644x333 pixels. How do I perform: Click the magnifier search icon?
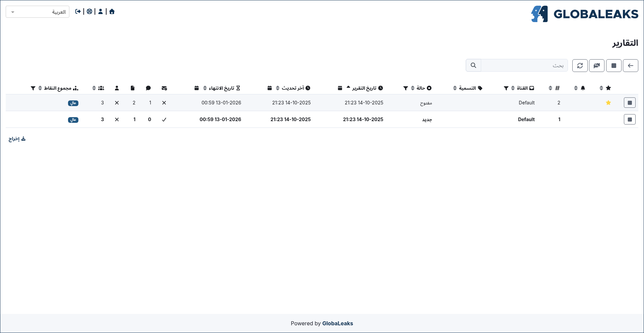coord(473,66)
